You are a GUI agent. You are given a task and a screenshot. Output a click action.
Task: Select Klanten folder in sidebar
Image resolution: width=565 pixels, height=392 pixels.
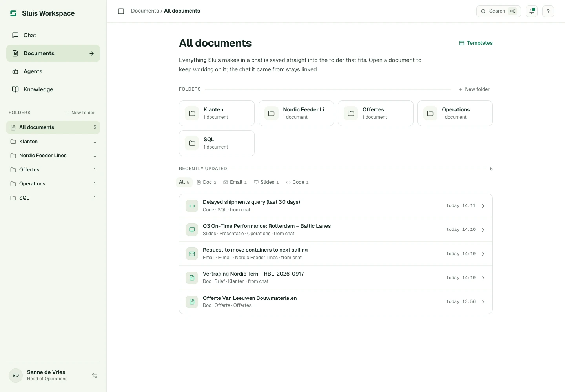(53, 142)
